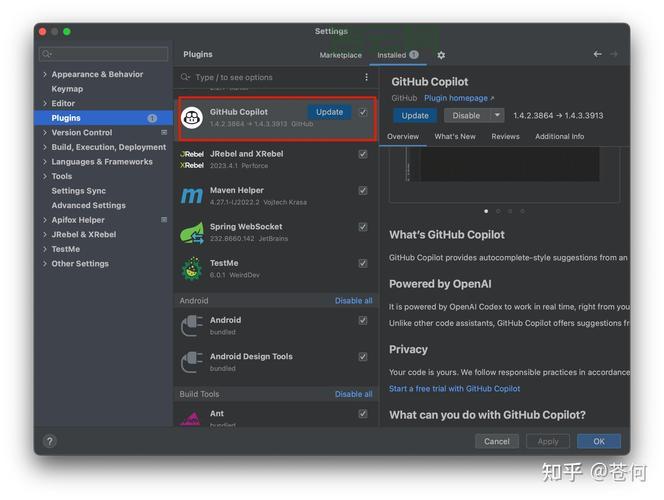Open the Plugin homepage link
The height and width of the screenshot is (500, 664).
(x=459, y=98)
